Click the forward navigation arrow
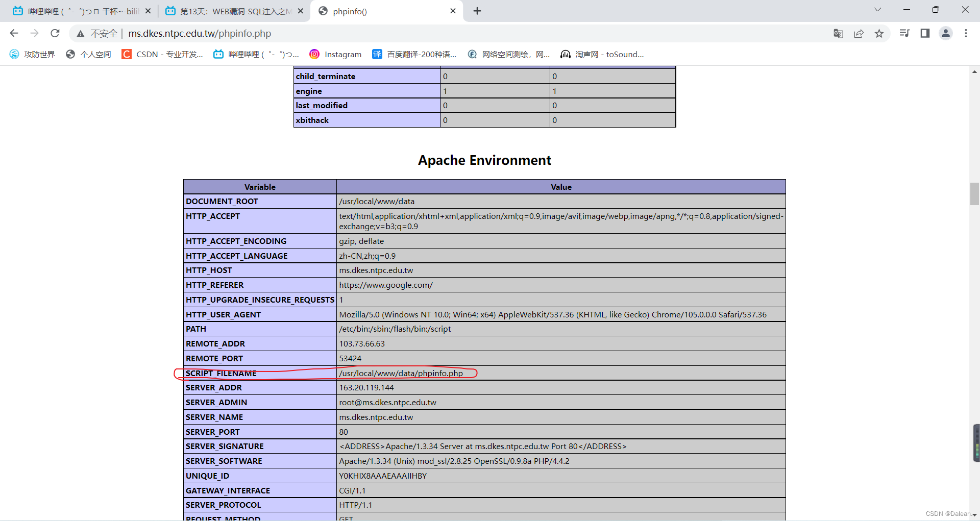This screenshot has width=980, height=521. click(x=34, y=33)
